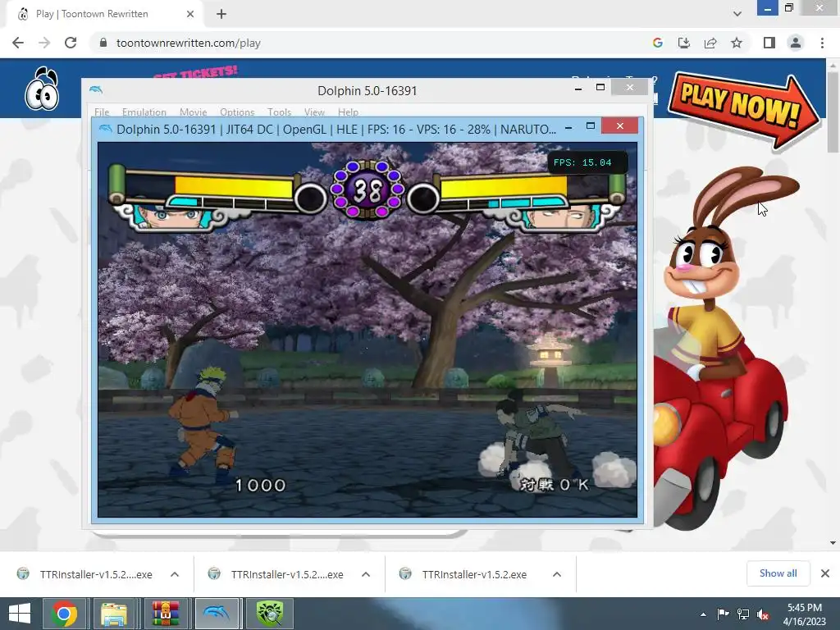The height and width of the screenshot is (630, 840).
Task: Click the Dolphin icon on the render window title
Action: click(105, 129)
